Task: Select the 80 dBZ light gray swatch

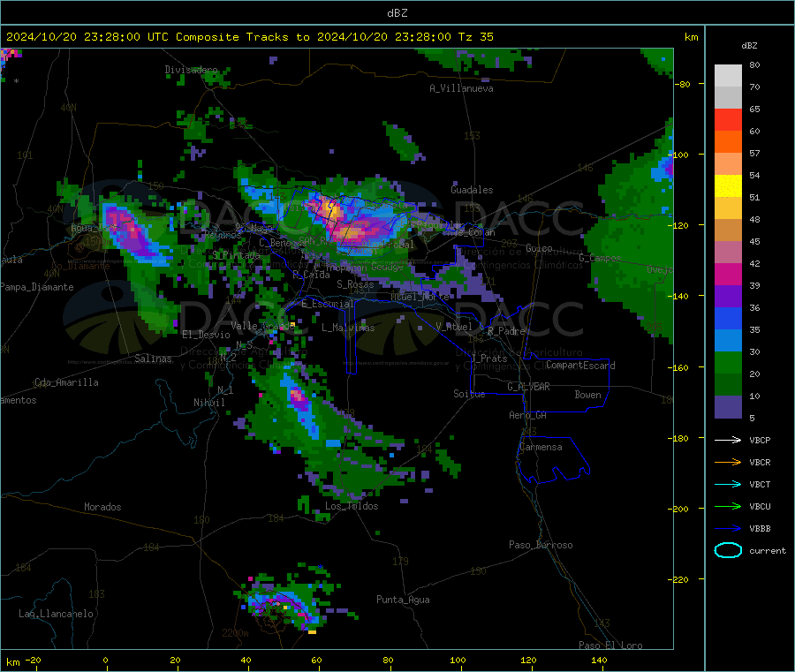Action: pos(728,76)
